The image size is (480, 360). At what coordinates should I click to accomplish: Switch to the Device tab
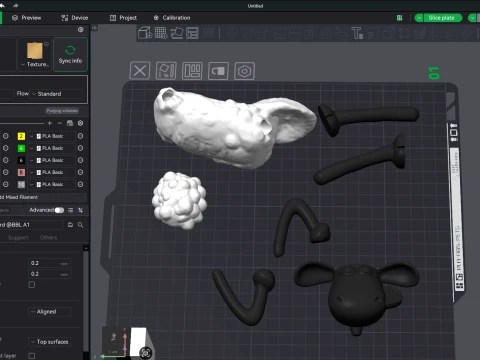75,18
